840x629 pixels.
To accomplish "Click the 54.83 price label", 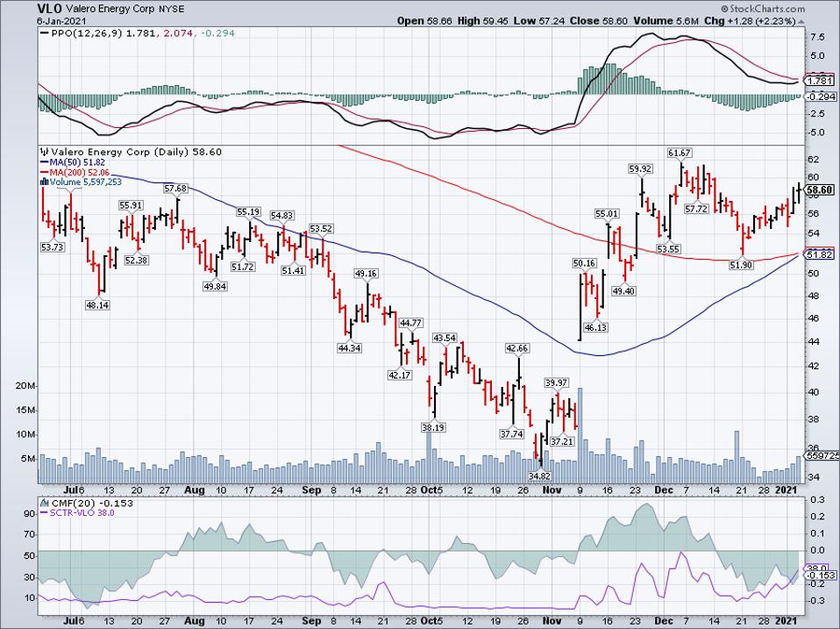I will pyautogui.click(x=281, y=216).
